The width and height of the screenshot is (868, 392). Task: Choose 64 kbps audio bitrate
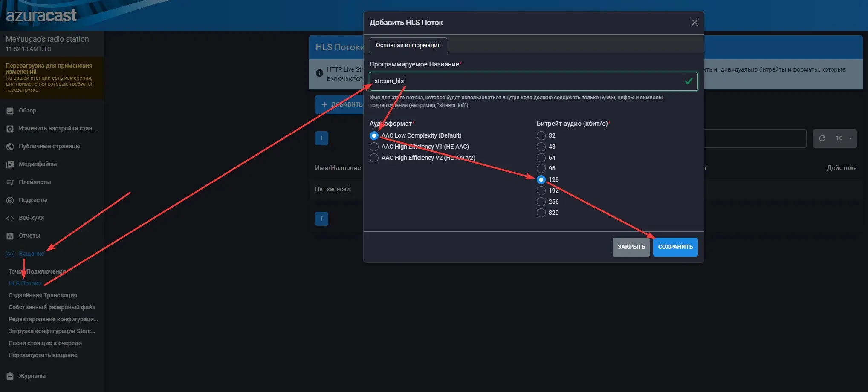[541, 158]
